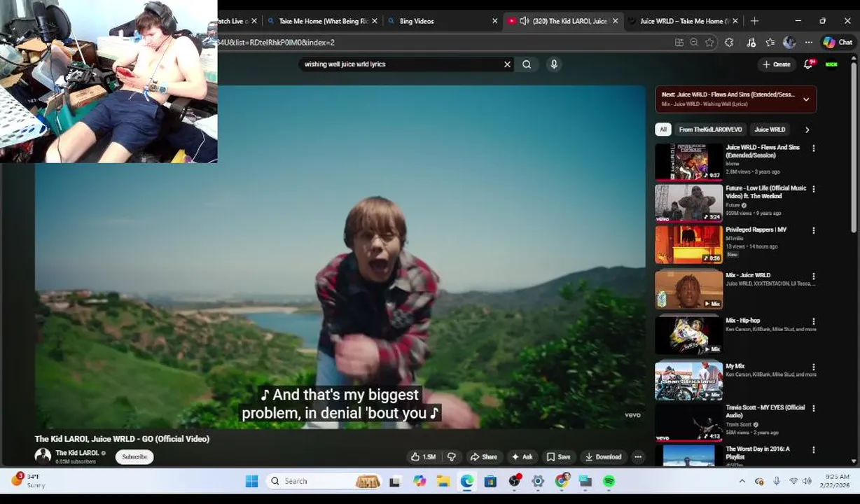The height and width of the screenshot is (504, 860).
Task: Switch to Take Me Home search tab
Action: (x=323, y=21)
